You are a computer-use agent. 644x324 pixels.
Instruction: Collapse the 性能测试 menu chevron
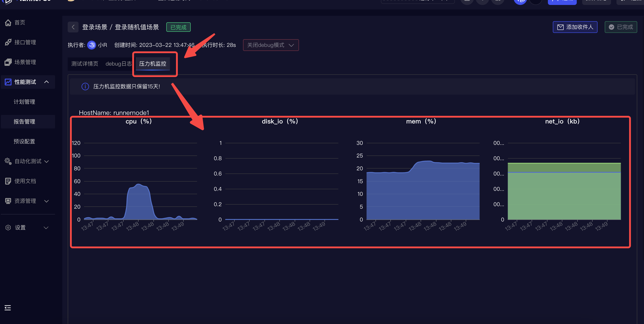coord(46,82)
